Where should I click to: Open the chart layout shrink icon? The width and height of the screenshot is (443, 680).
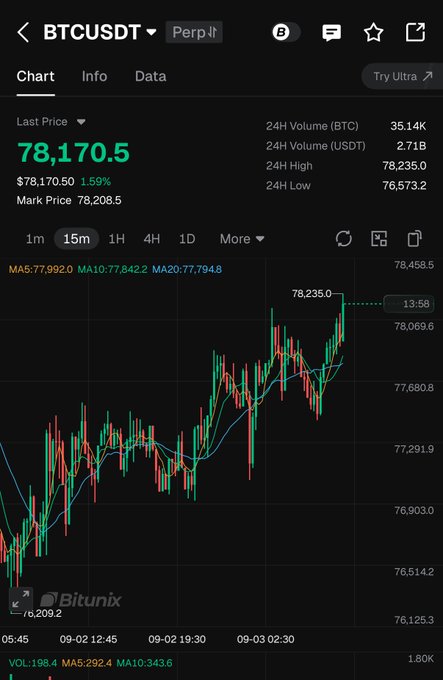coord(379,239)
